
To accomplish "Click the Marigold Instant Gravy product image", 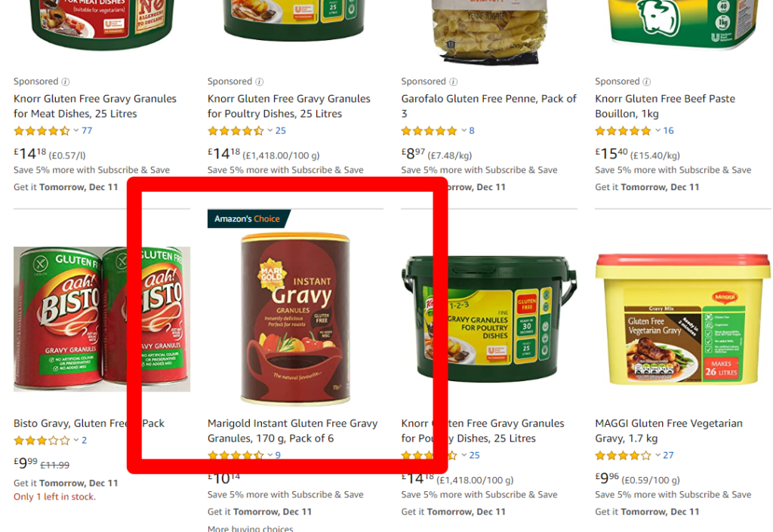I will click(x=295, y=319).
